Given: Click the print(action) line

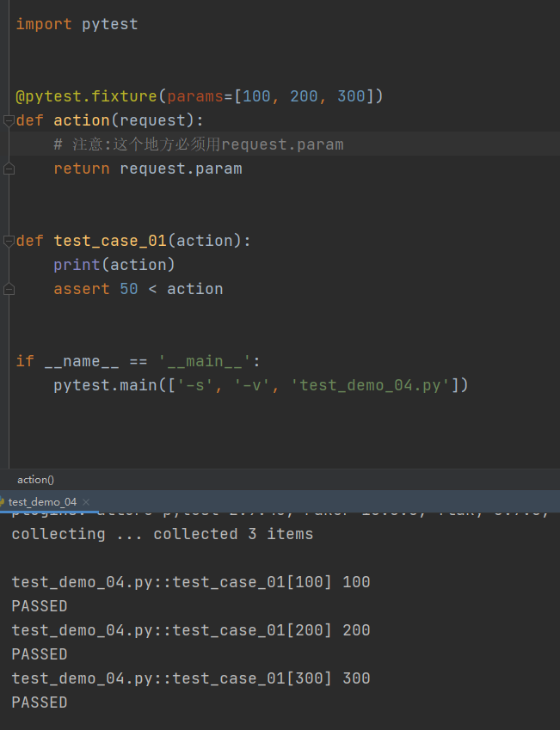Looking at the screenshot, I should [114, 265].
